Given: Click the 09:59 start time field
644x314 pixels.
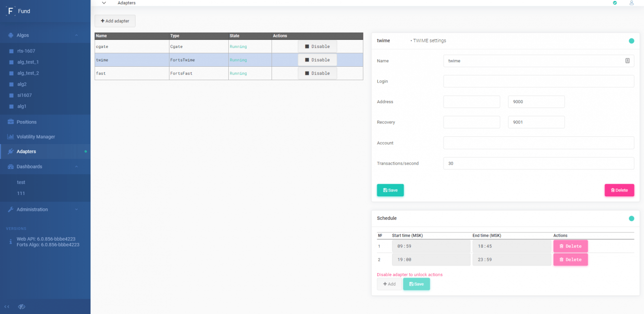Looking at the screenshot, I should coord(431,246).
